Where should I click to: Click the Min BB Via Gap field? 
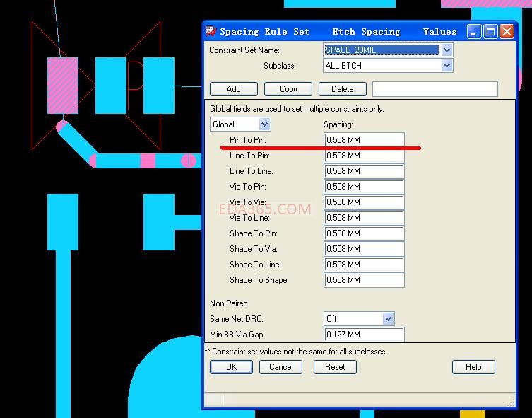(364, 335)
